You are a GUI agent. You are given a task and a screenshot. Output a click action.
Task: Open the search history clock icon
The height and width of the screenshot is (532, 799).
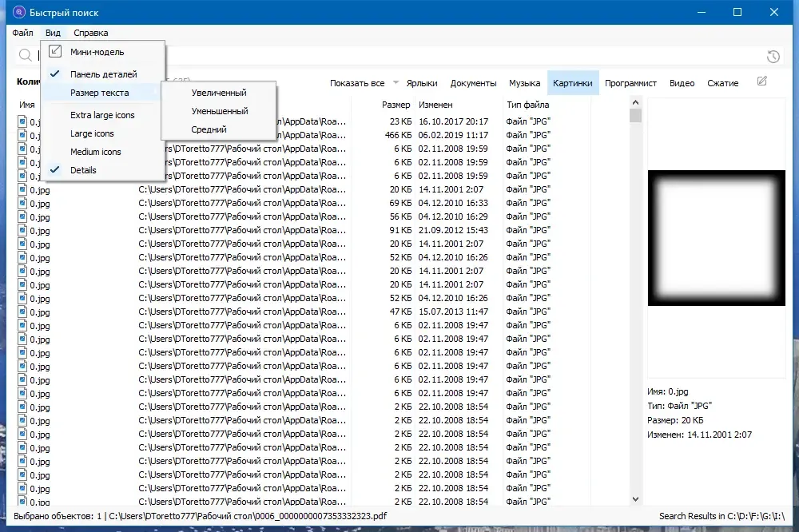click(x=773, y=57)
